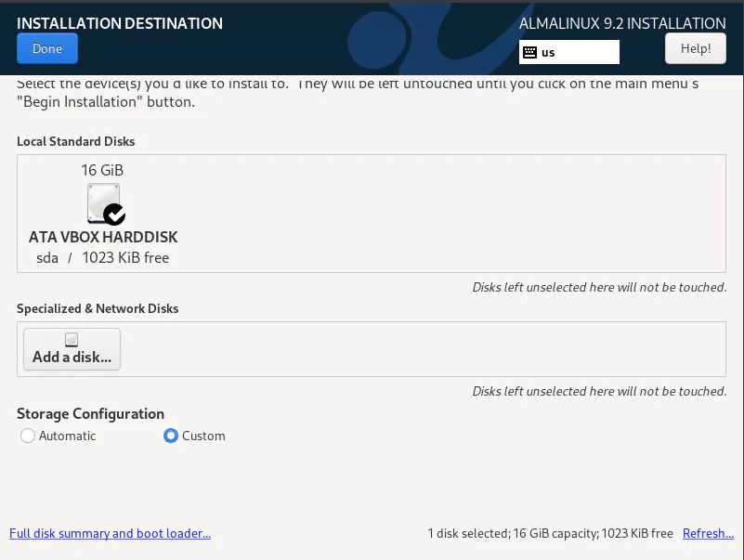Viewport: 744px width, 560px height.
Task: Click the 16 GiB disk size label
Action: click(102, 170)
